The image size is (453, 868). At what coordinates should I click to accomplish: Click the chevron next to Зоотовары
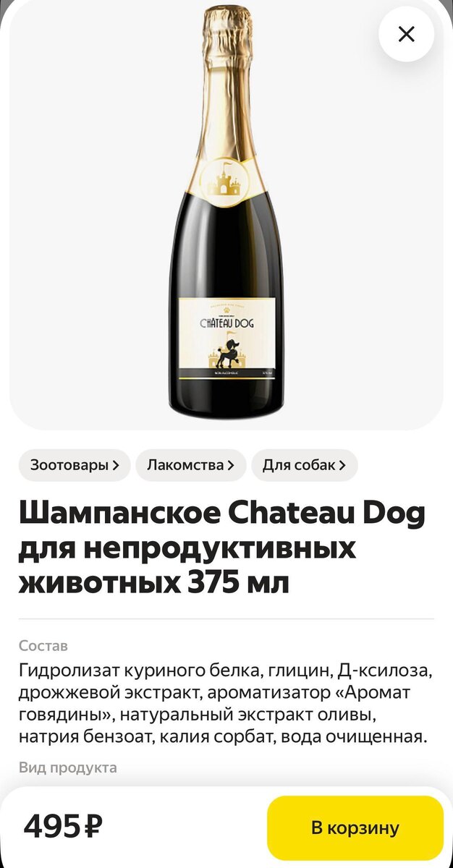(116, 466)
